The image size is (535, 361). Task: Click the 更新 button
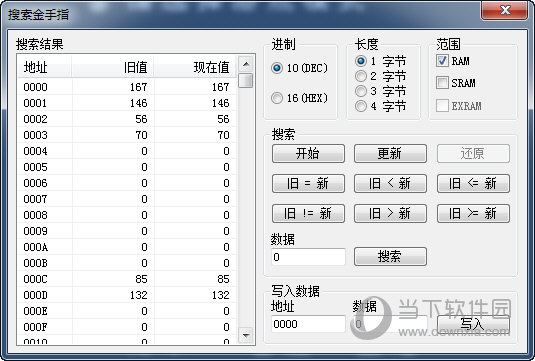tap(390, 154)
